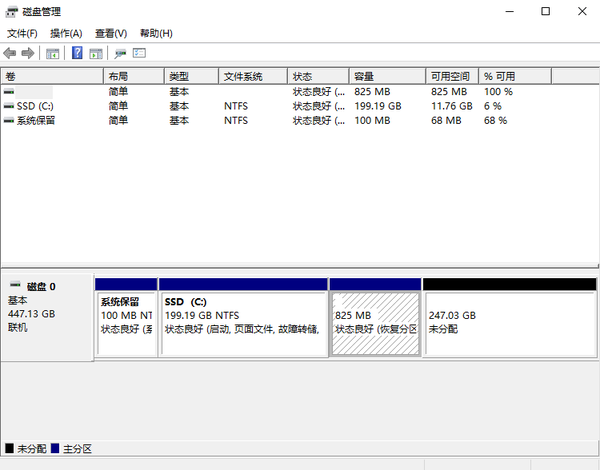Click the 6 % available cell

pyautogui.click(x=492, y=106)
